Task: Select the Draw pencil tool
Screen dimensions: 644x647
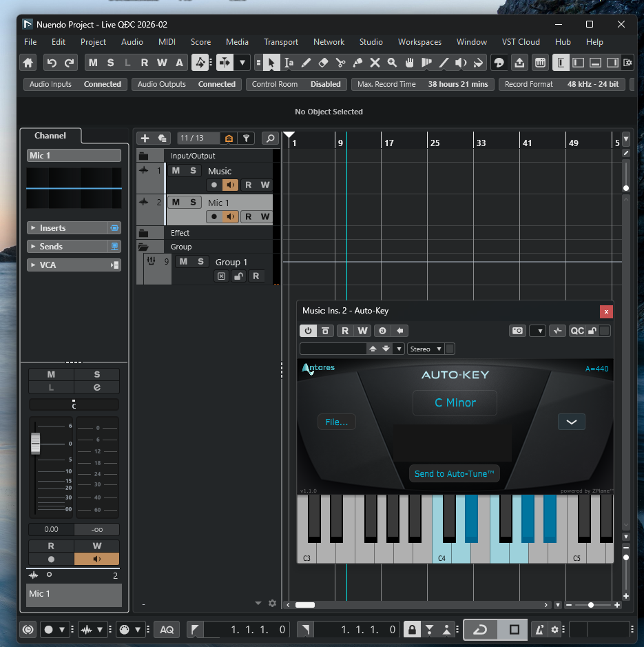Action: pyautogui.click(x=306, y=63)
